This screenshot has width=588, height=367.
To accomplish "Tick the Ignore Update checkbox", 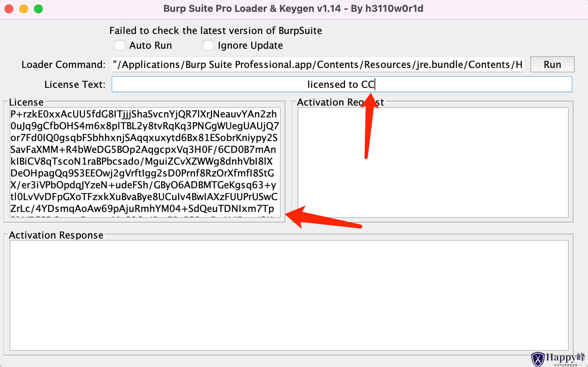I will (x=208, y=45).
